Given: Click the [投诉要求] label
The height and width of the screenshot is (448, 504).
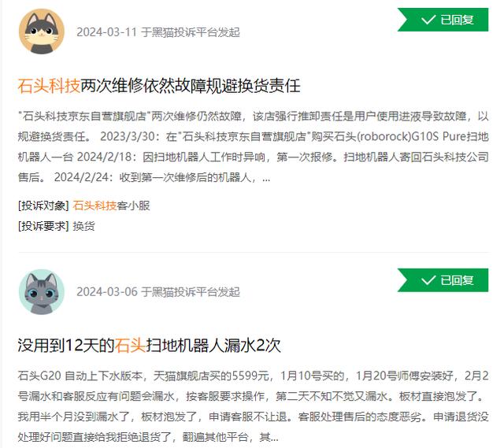Looking at the screenshot, I should (x=43, y=226).
